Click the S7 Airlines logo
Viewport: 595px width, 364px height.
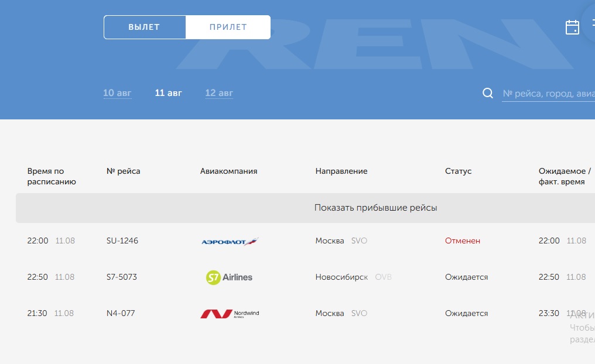pos(230,277)
